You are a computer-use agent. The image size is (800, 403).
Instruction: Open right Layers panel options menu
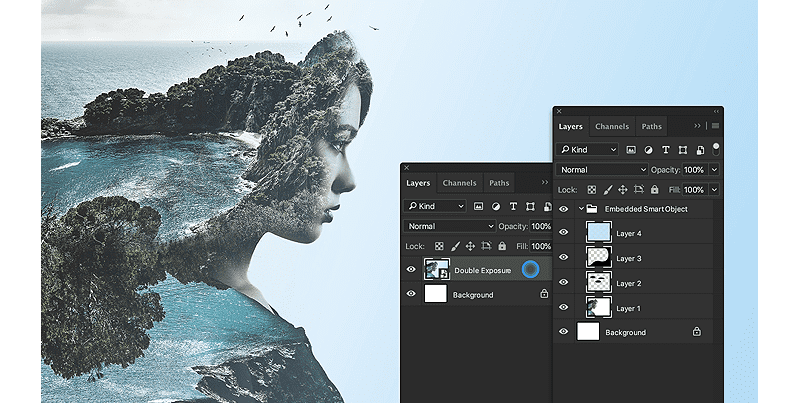[x=715, y=126]
